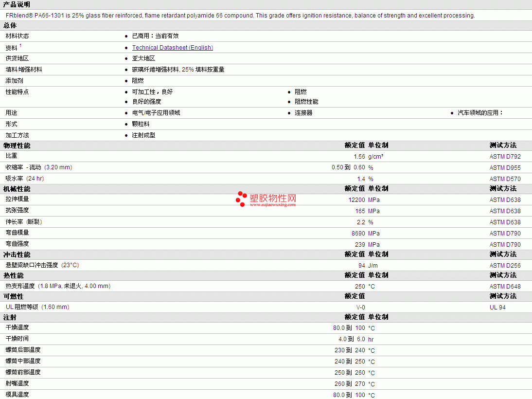Select the 热变形温度 row label
The image size is (532, 399).
[58, 286]
